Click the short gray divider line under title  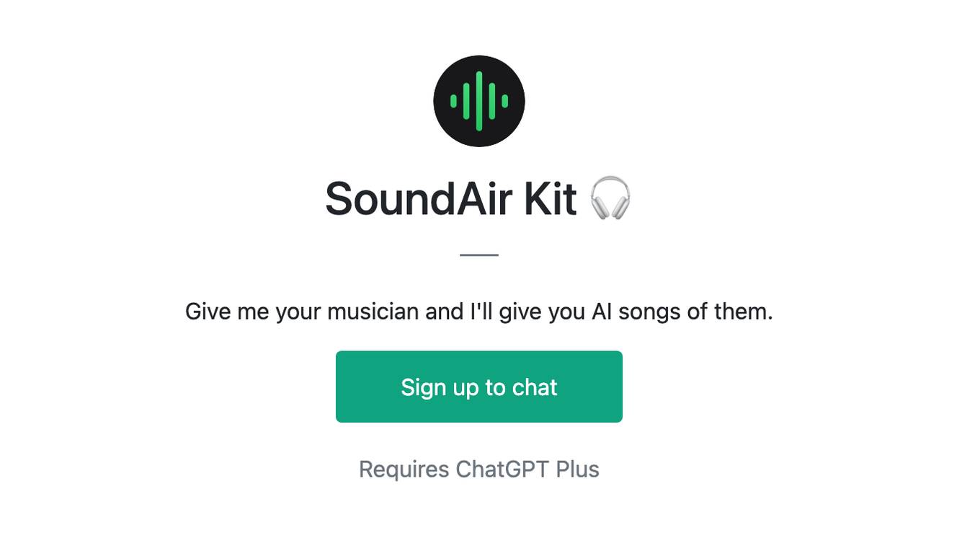point(479,255)
